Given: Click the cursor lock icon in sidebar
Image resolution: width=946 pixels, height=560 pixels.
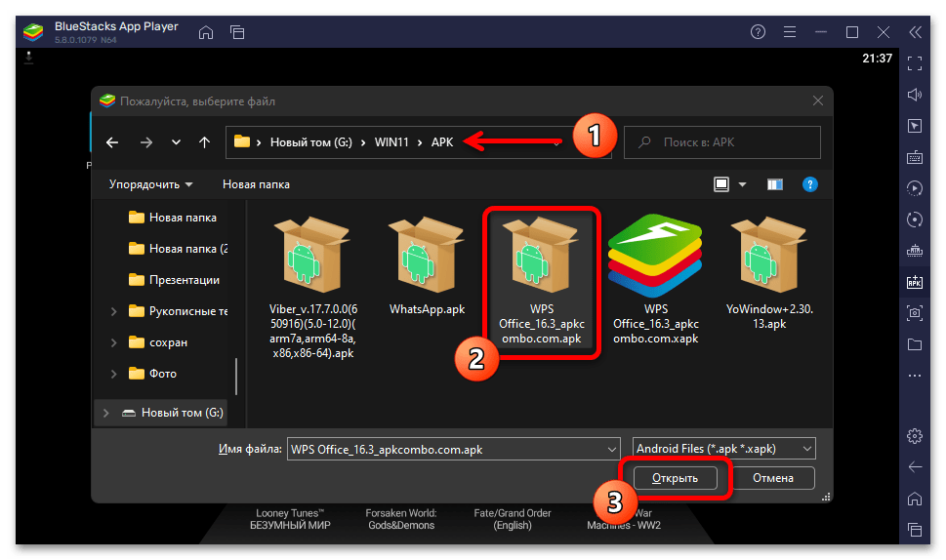Looking at the screenshot, I should click(915, 126).
